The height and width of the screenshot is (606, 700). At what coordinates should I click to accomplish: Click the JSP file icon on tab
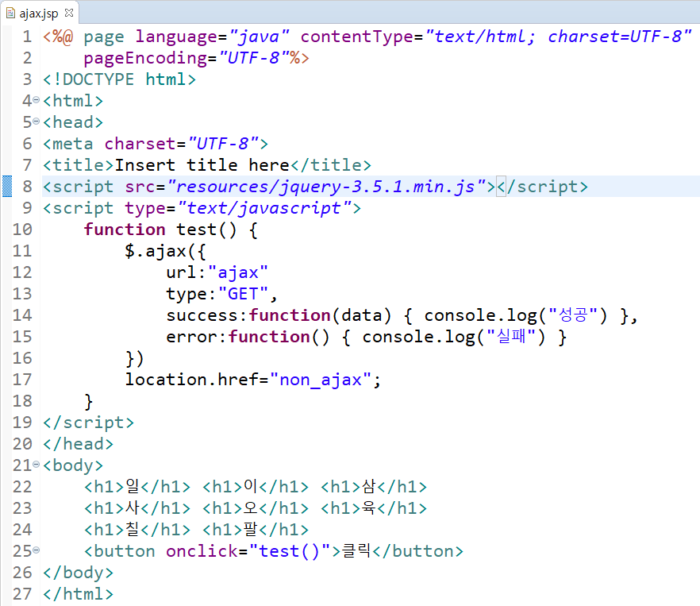(10, 13)
